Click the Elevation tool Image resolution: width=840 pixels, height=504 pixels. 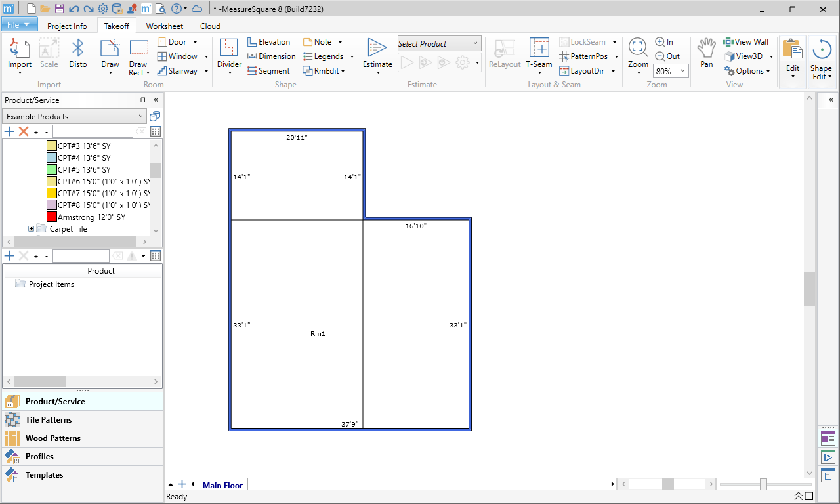click(x=268, y=42)
